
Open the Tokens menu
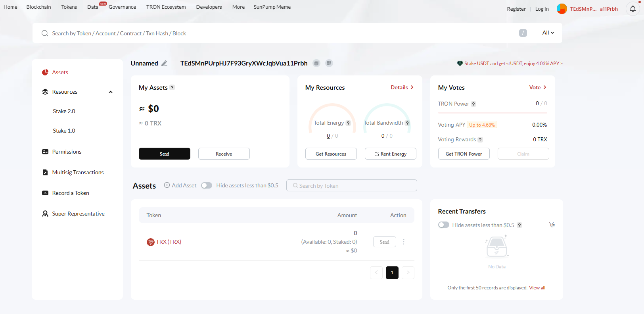click(69, 7)
